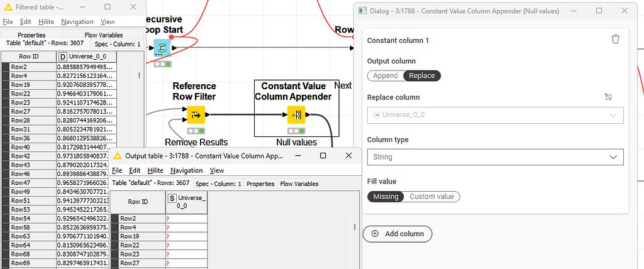The width and height of the screenshot is (644, 269).
Task: Click the traffic light status under Recursive Loop Start
Action: (163, 64)
